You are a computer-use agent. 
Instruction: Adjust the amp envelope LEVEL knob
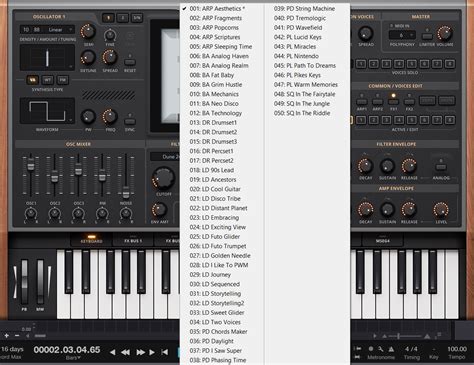point(441,210)
